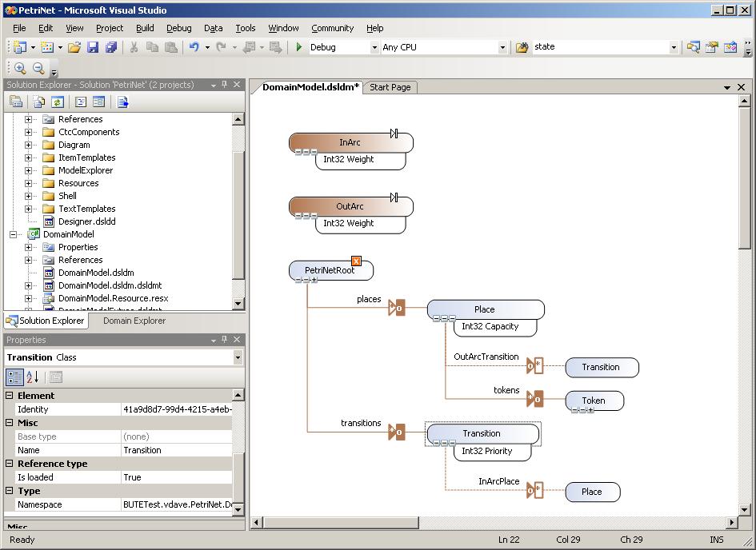Click the Add New Item toolbar icon

[x=47, y=47]
